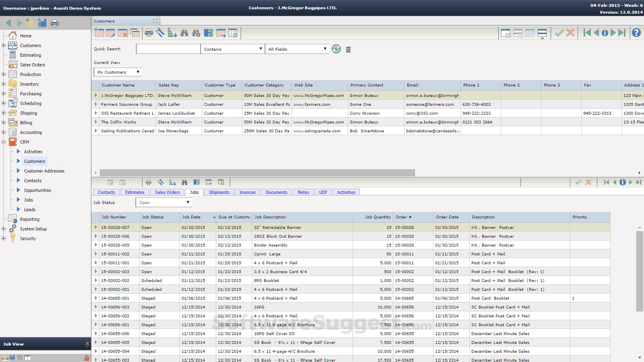Click the delete record icon in top toolbar
The height and width of the screenshot is (362, 644).
[123, 33]
